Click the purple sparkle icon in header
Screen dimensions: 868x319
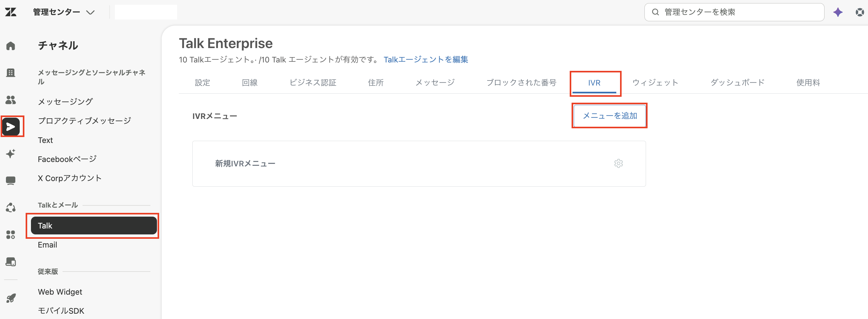pos(838,12)
